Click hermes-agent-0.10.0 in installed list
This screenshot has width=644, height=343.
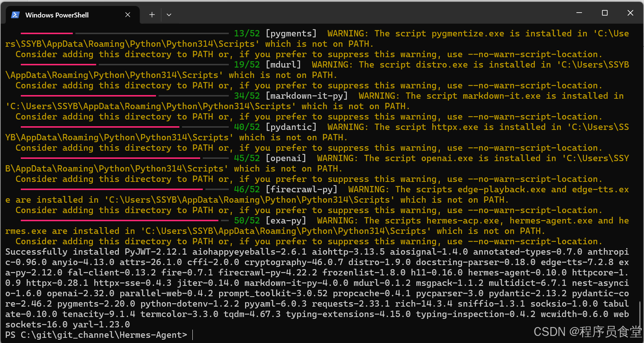(517, 272)
